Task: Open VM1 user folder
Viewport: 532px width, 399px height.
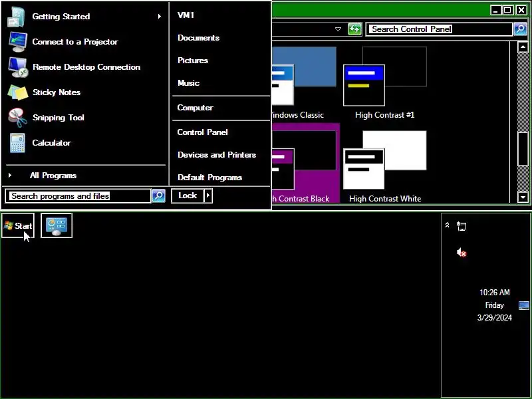Action: pyautogui.click(x=186, y=15)
